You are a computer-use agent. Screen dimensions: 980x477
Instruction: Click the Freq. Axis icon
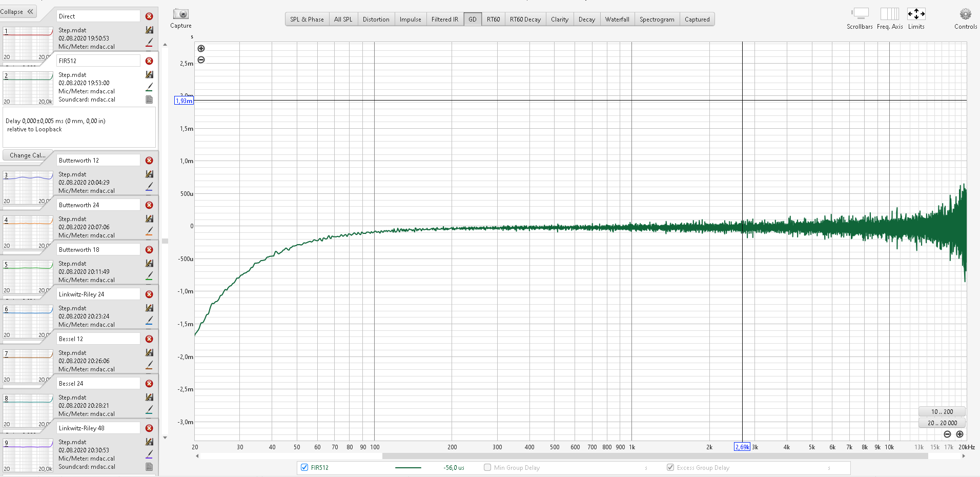[889, 14]
